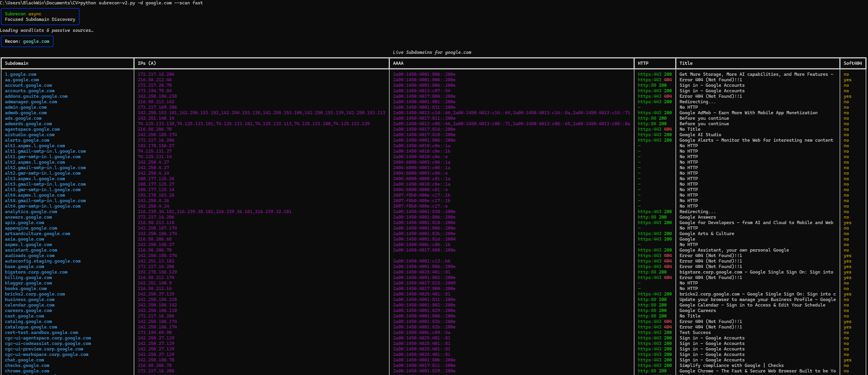Click the "Subdomain" column header

pos(16,63)
